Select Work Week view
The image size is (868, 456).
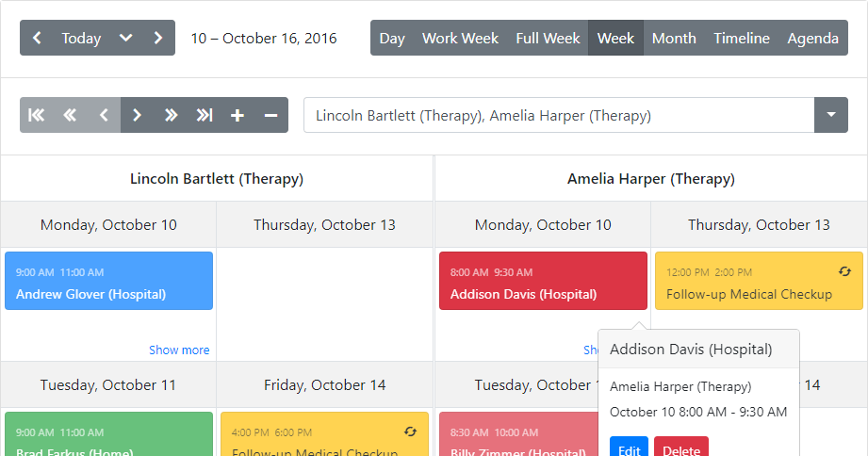(x=460, y=39)
